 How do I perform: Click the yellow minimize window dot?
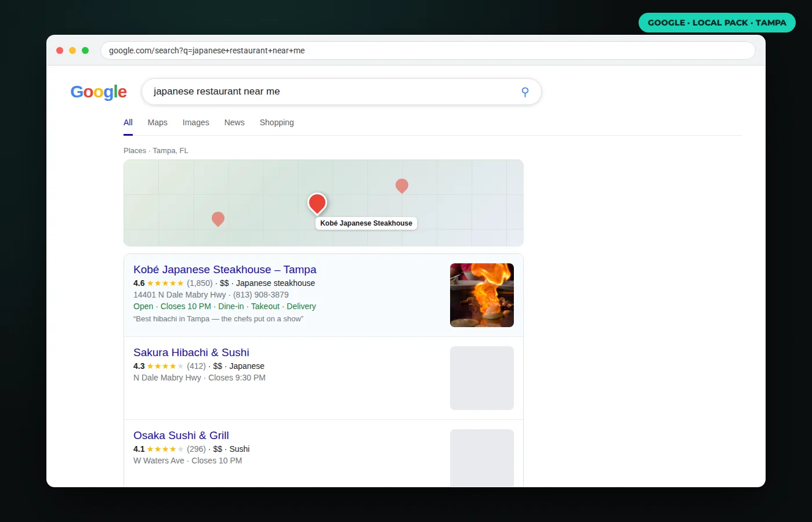tap(72, 50)
